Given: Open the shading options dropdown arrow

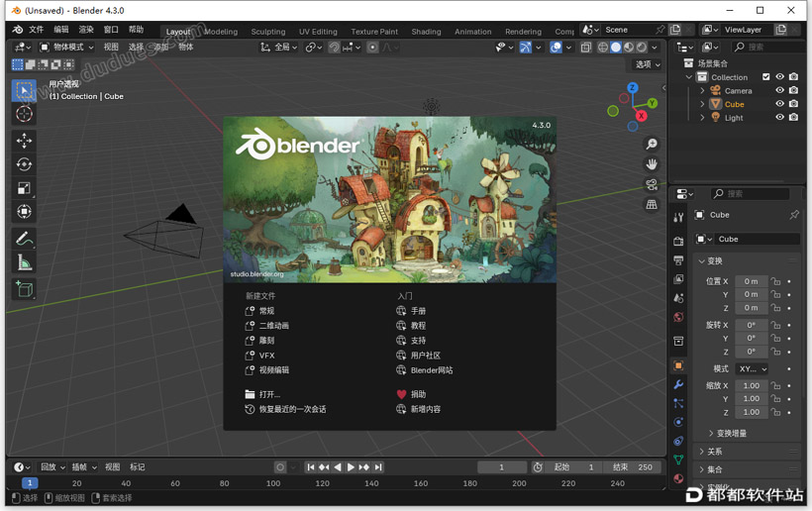Looking at the screenshot, I should point(655,48).
